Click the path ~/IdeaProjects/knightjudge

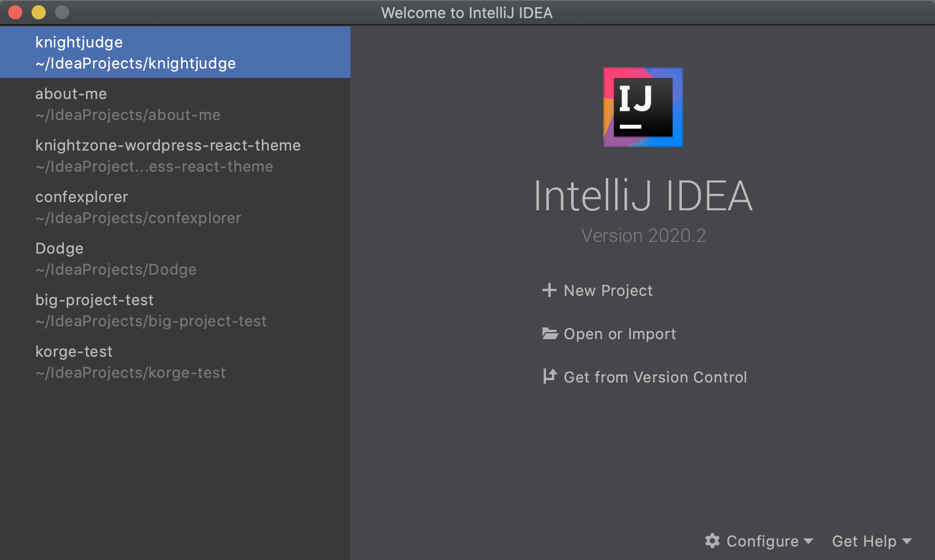pos(135,63)
